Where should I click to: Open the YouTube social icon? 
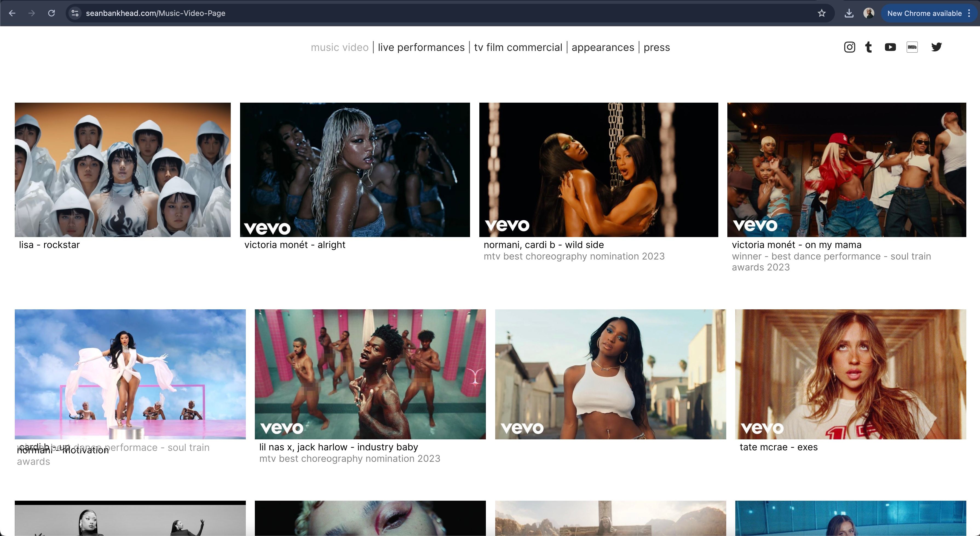[890, 47]
